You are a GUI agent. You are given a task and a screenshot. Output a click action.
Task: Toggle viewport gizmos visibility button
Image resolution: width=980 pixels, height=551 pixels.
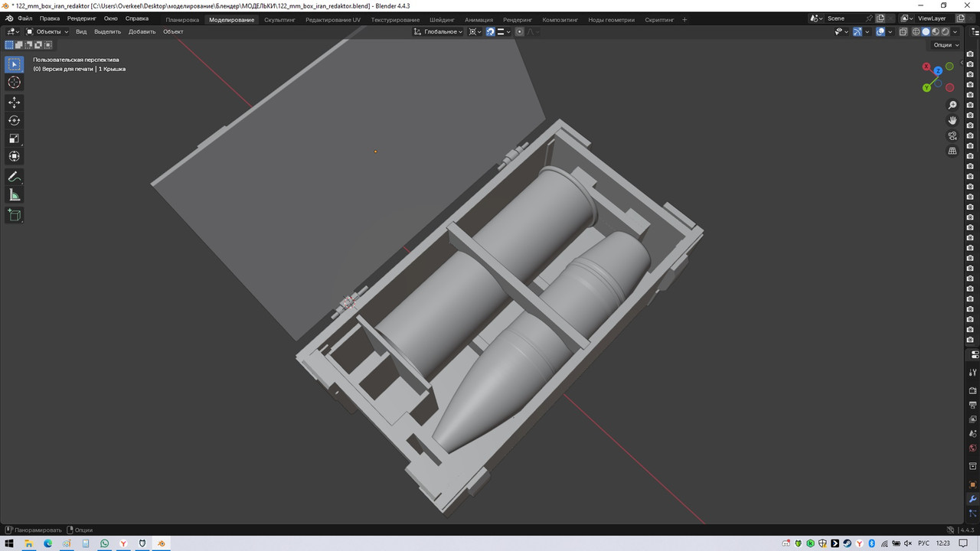[x=857, y=31]
